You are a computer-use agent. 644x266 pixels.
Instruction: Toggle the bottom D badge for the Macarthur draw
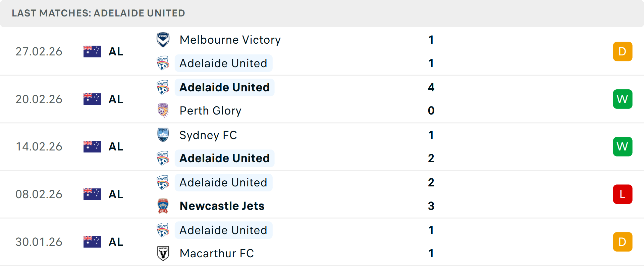coord(623,241)
